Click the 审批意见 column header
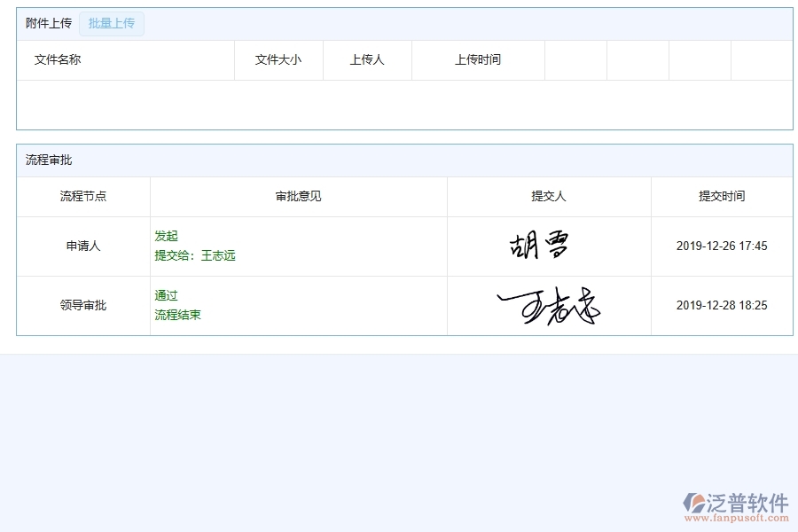798x532 pixels. (x=297, y=196)
